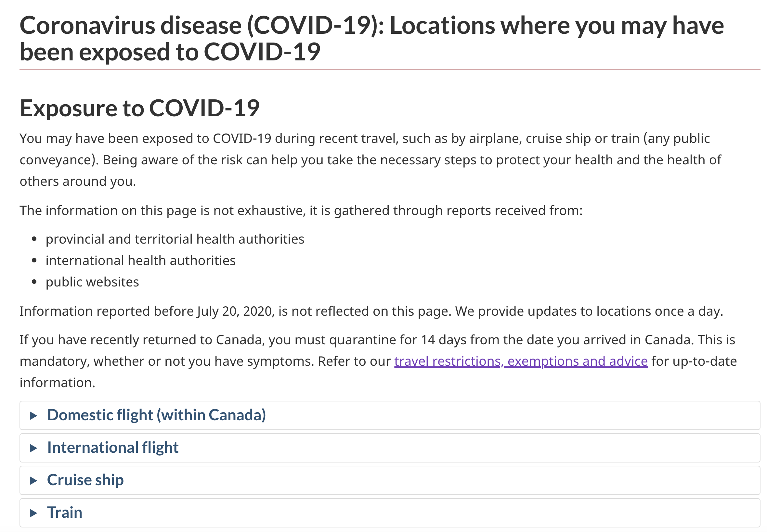
Task: Click the paragraph about exposure during recent travel
Action: click(x=370, y=160)
